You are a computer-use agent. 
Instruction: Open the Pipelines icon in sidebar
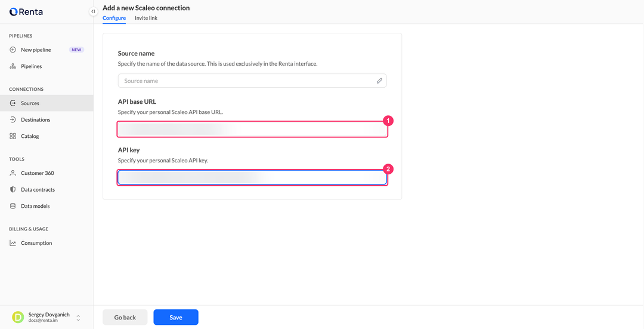[13, 66]
